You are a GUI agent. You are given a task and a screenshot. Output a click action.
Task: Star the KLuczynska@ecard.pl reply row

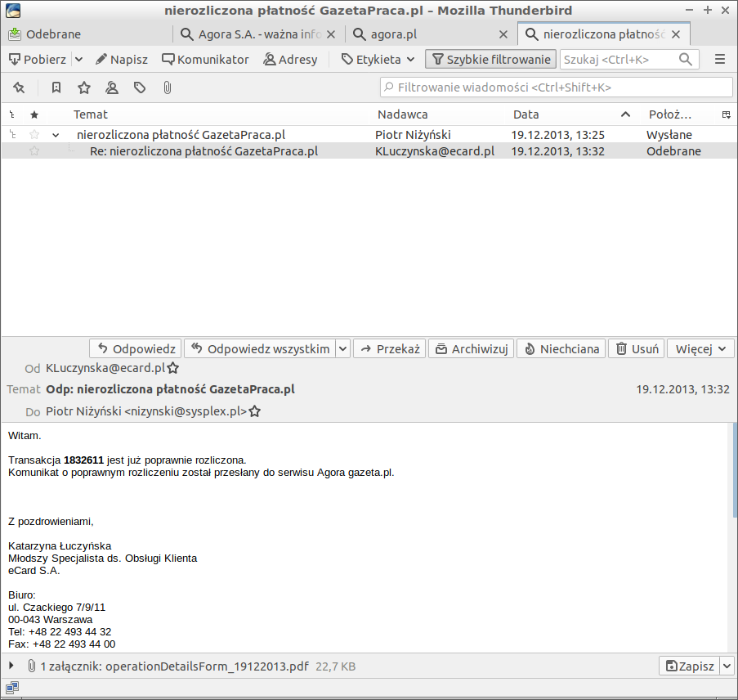34,151
